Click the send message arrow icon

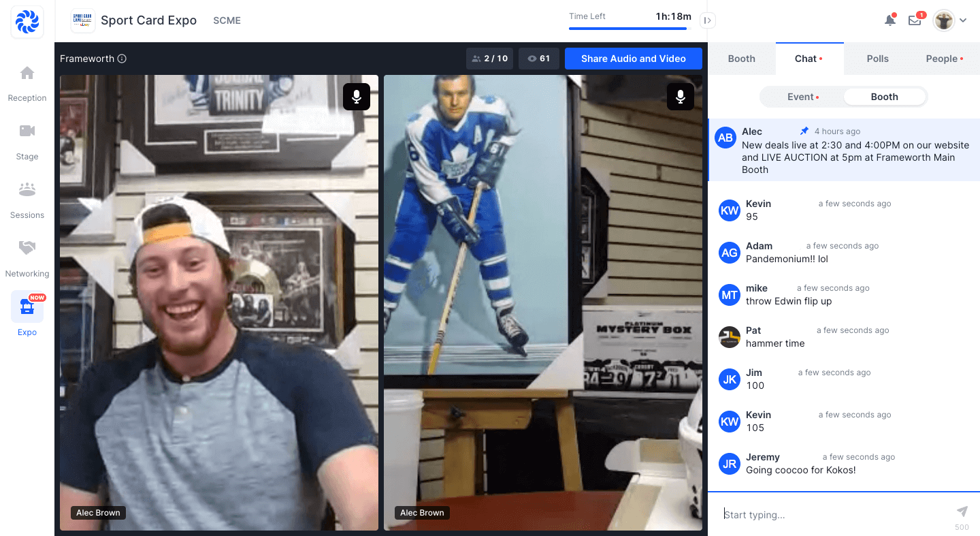click(962, 511)
